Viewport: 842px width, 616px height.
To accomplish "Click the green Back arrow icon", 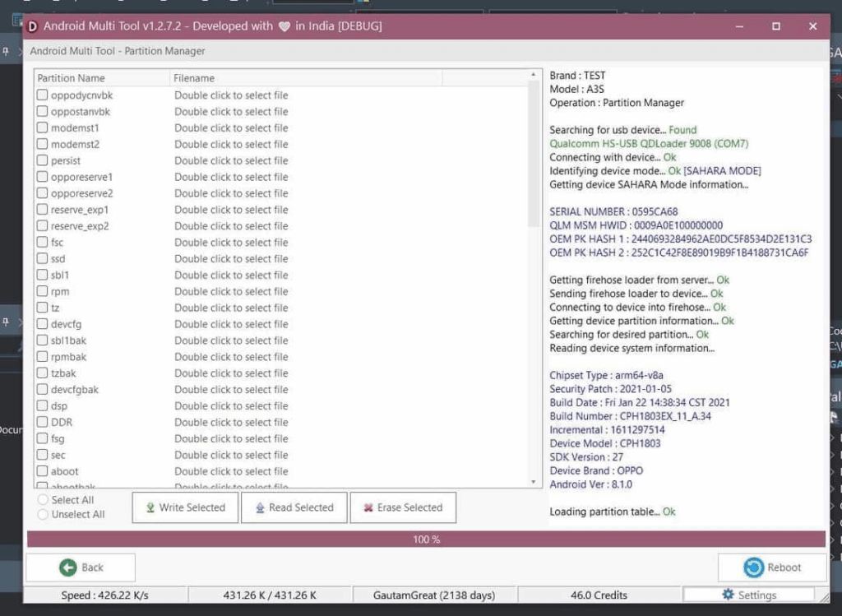I will [x=67, y=567].
